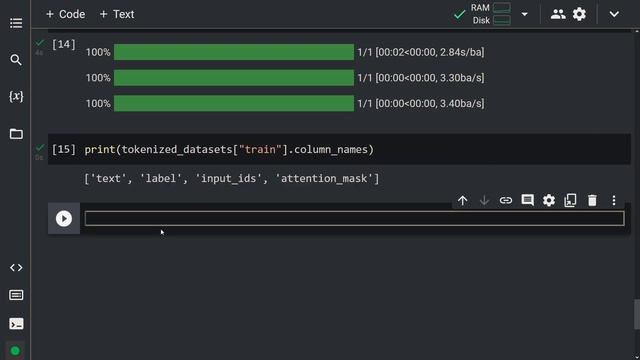Image resolution: width=640 pixels, height=360 pixels.
Task: Delete the selected cell
Action: pos(592,200)
